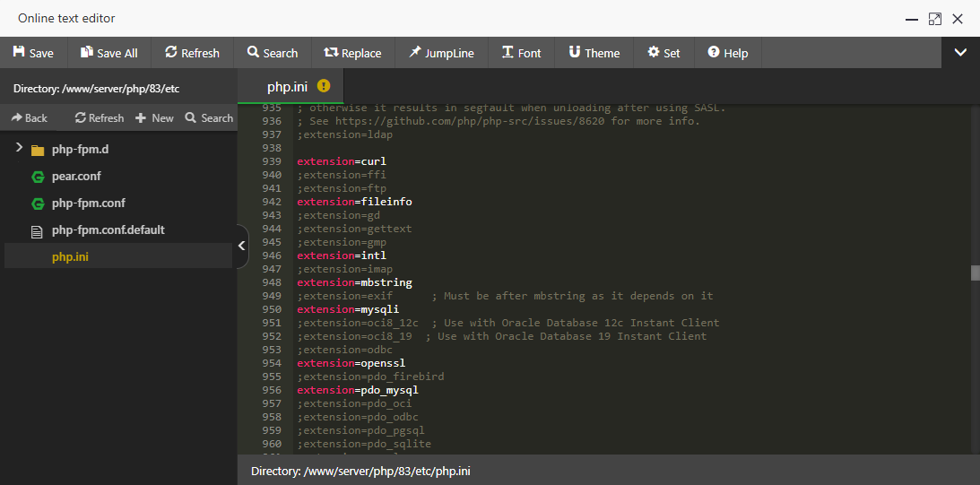Click the line 950 extension=mysqli text

(348, 309)
